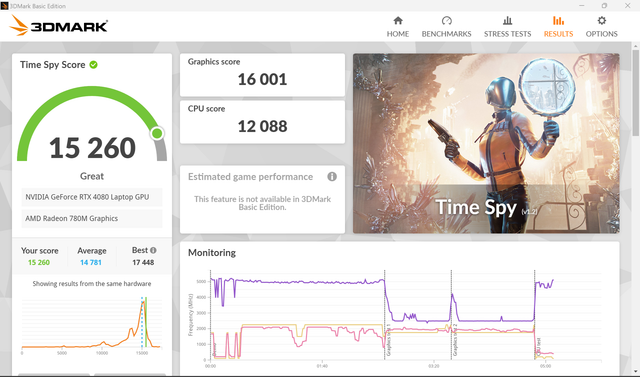Click the Monitoring heading
Screen dimensions: 640x377
point(212,253)
